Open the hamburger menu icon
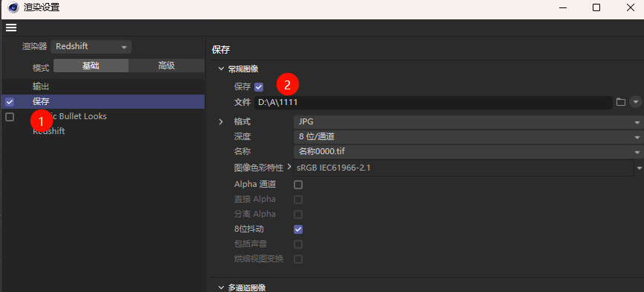The height and width of the screenshot is (292, 644). coord(10,28)
